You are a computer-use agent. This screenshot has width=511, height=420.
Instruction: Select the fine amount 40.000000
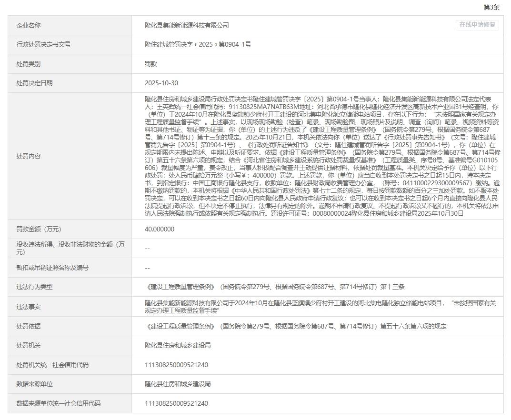tap(160, 229)
